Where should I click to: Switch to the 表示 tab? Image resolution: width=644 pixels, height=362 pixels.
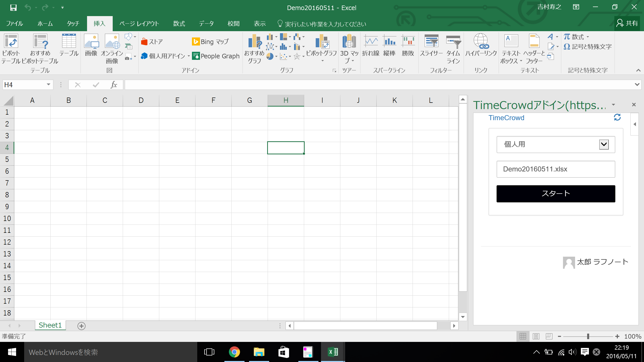pyautogui.click(x=260, y=24)
